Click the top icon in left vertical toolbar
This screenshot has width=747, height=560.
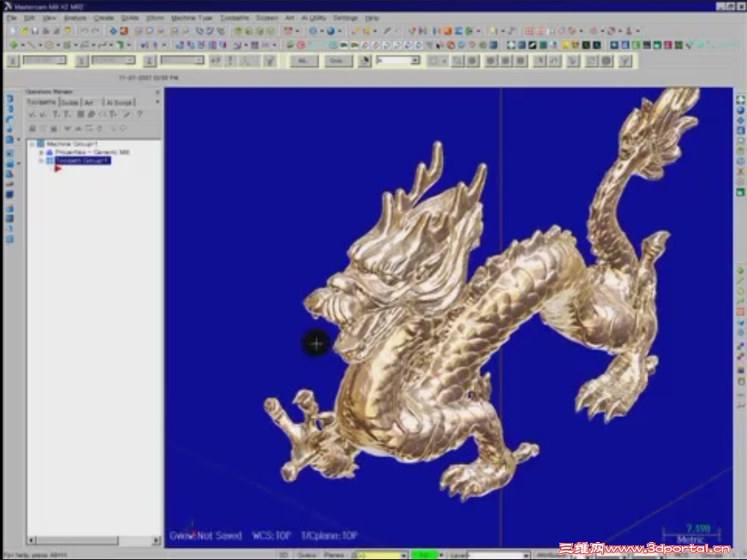click(x=9, y=98)
